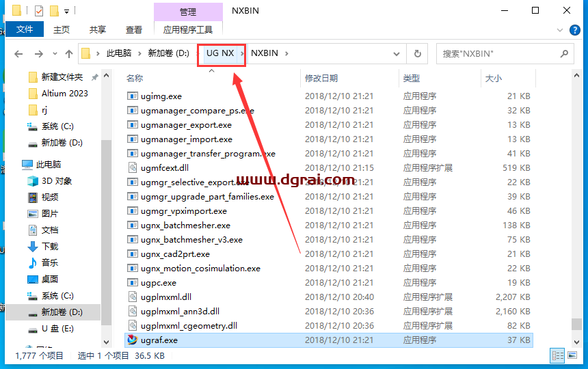Select Altium 2023 in the sidebar

coord(64,94)
